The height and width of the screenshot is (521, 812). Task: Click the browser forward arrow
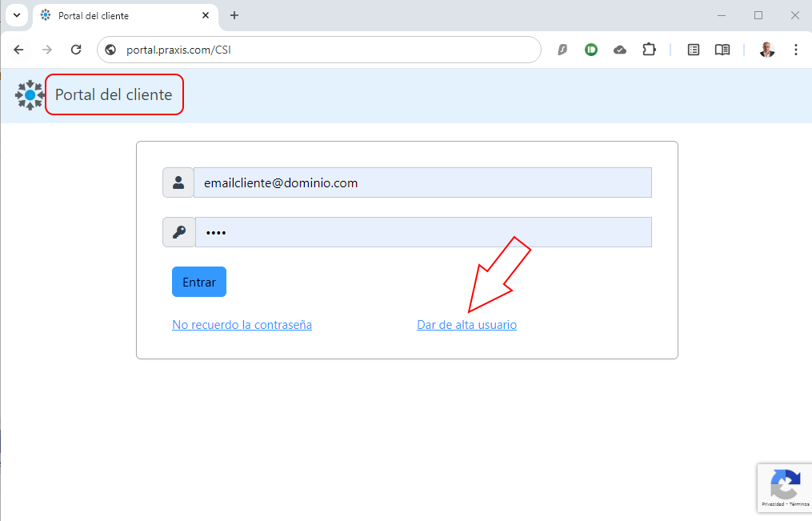(x=47, y=50)
